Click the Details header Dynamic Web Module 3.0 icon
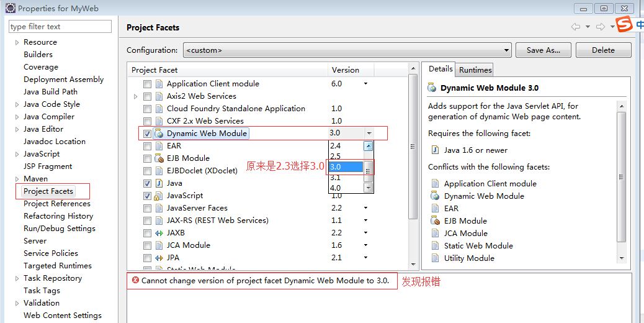This screenshot has width=644, height=323. (x=432, y=88)
